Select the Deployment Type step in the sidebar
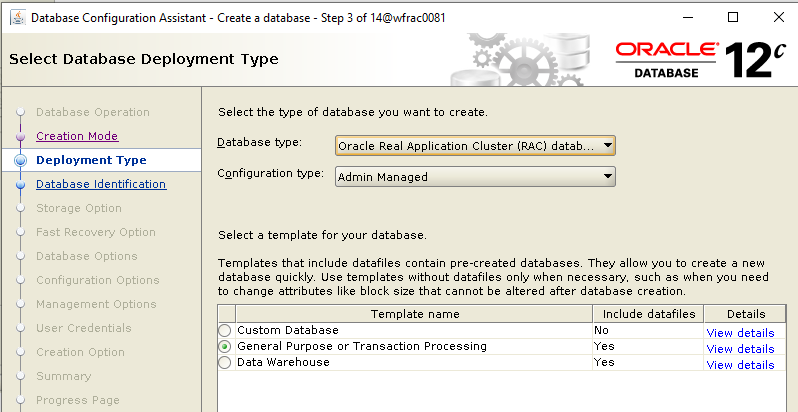 coord(91,160)
